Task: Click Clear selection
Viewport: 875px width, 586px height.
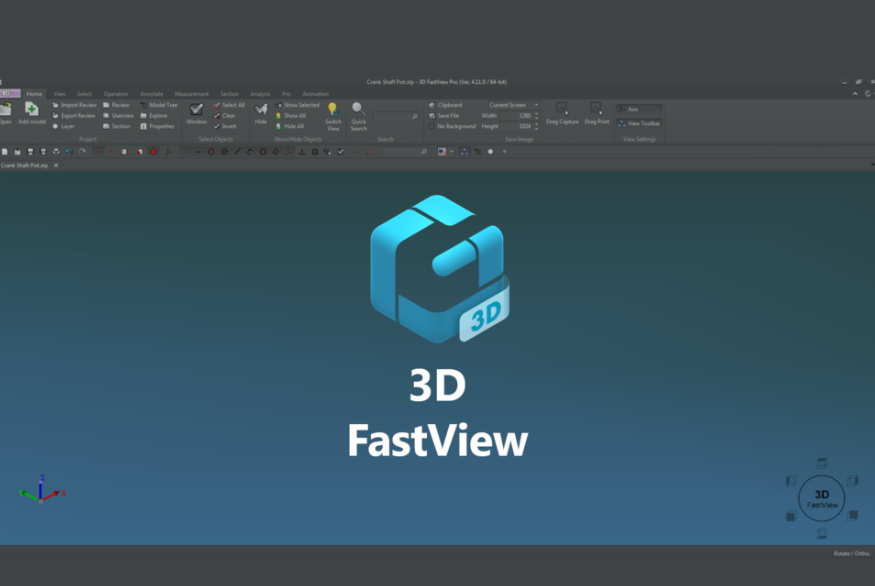Action: pos(224,116)
